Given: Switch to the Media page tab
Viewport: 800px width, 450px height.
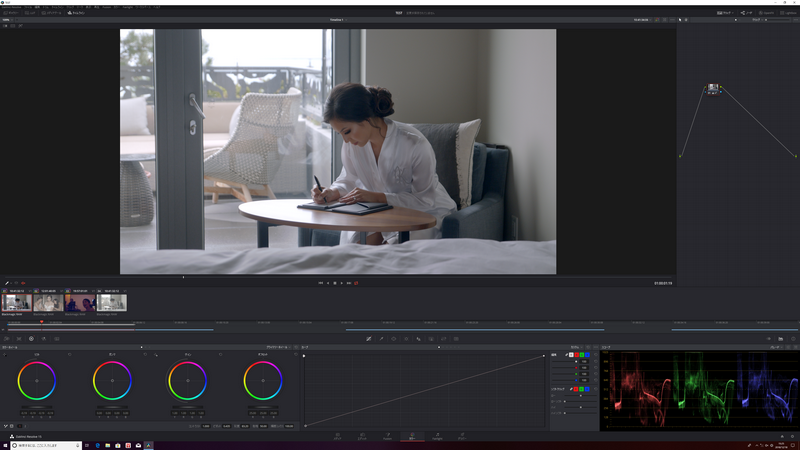Looking at the screenshot, I should 337,436.
